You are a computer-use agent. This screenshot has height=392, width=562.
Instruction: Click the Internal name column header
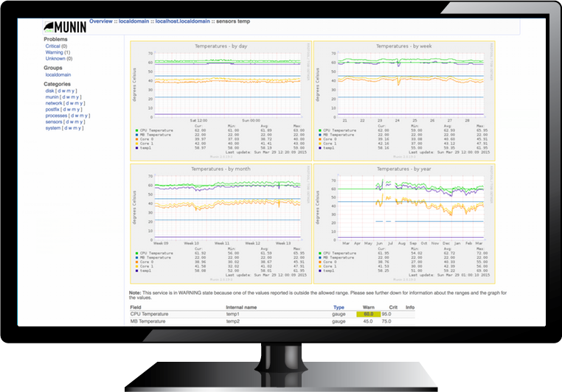tap(241, 307)
